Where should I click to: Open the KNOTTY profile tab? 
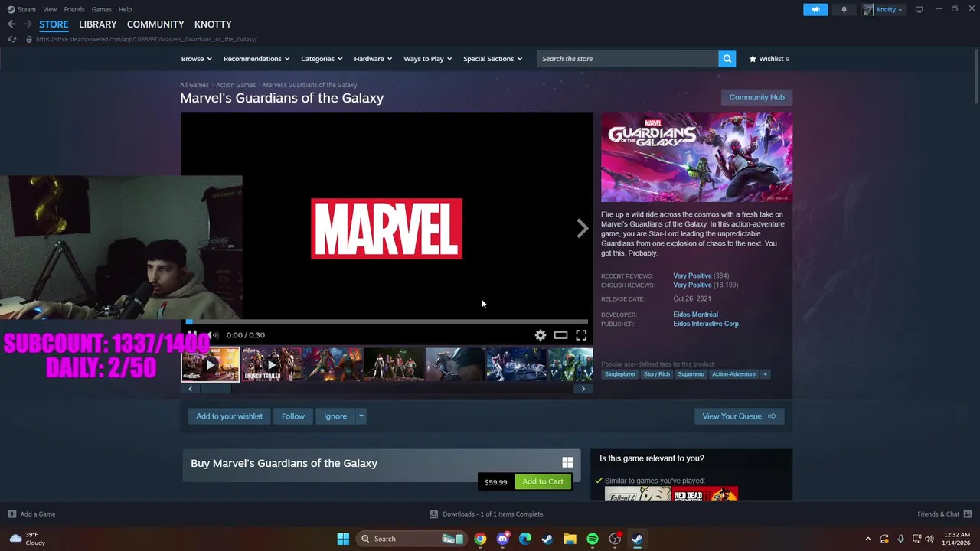213,24
